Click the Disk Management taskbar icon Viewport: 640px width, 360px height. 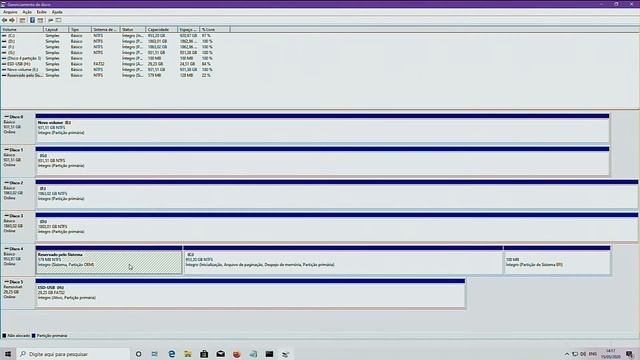pos(286,354)
